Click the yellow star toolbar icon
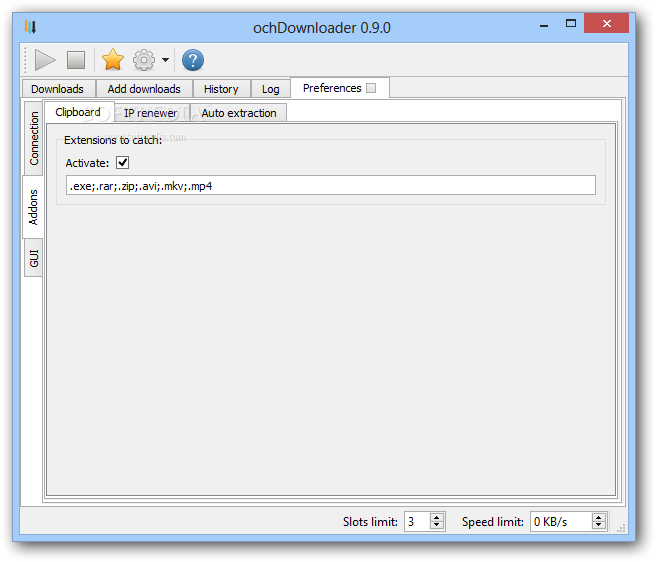The height and width of the screenshot is (562, 656). click(113, 60)
